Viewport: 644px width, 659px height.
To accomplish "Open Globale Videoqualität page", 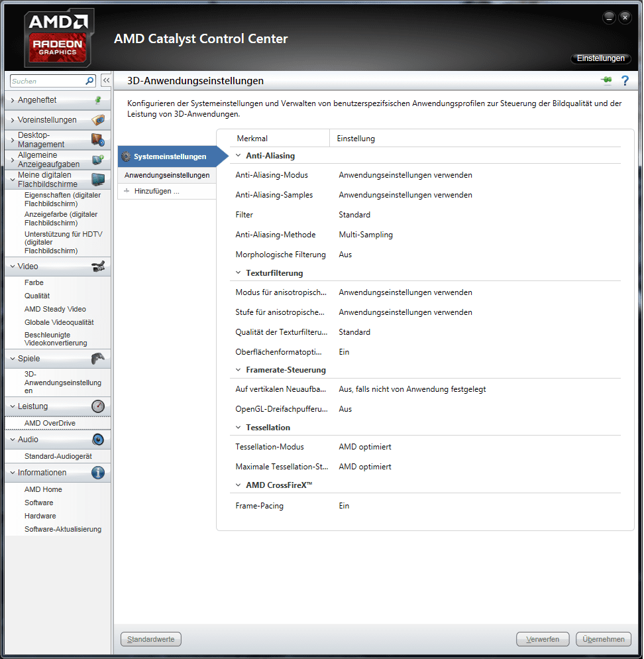I will point(59,322).
